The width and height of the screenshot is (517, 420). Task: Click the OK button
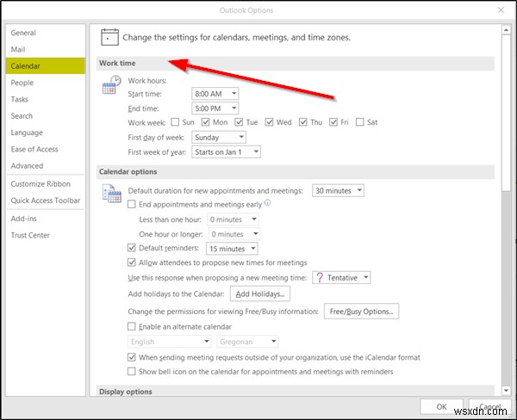click(x=441, y=406)
